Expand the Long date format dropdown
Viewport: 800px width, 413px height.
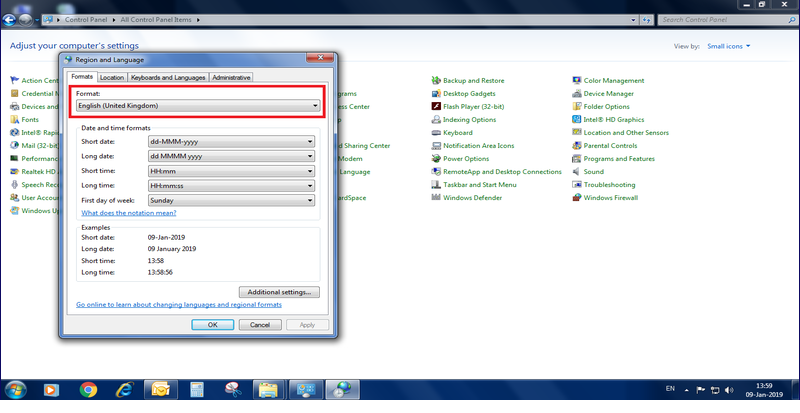(x=231, y=156)
